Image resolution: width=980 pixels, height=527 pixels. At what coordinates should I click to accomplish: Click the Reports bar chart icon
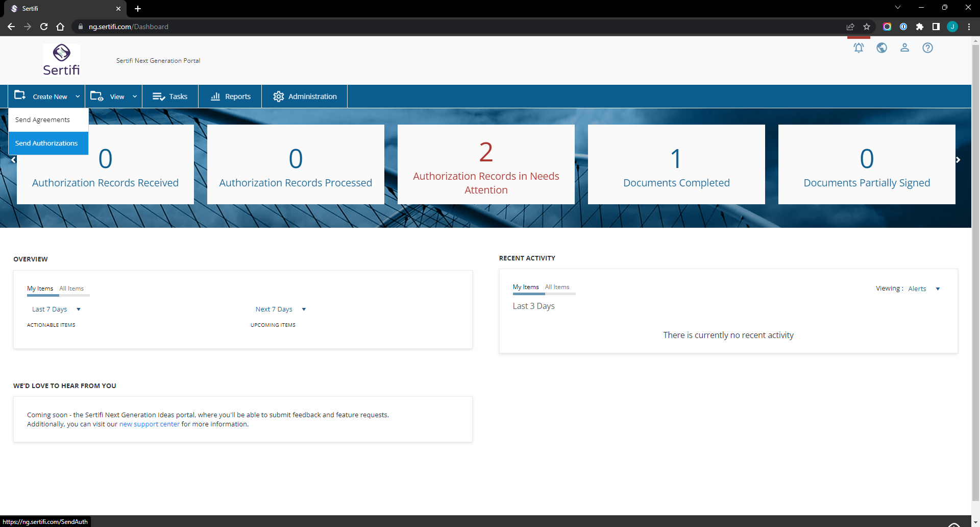pos(215,97)
